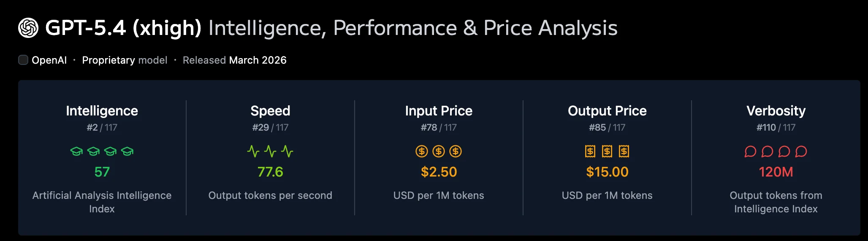Click the middle dollar coin icon
Image resolution: width=868 pixels, height=241 pixels.
(439, 151)
